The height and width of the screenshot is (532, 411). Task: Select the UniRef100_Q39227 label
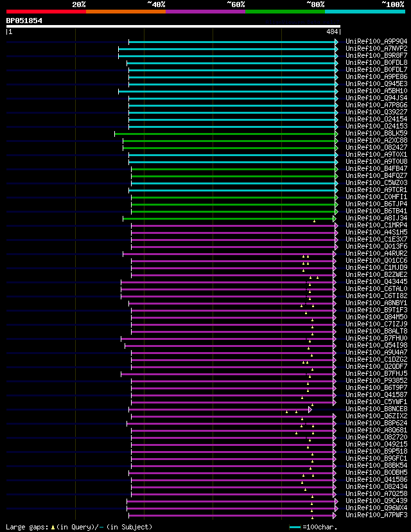(x=376, y=112)
